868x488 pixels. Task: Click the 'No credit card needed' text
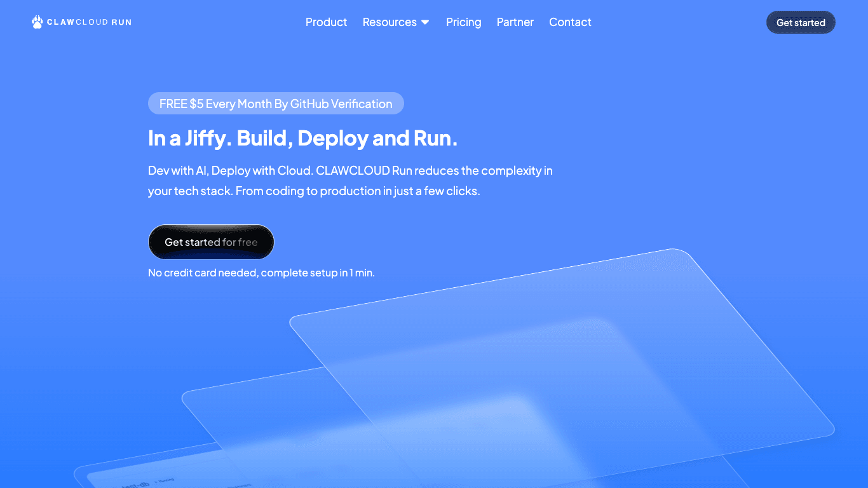coord(261,273)
